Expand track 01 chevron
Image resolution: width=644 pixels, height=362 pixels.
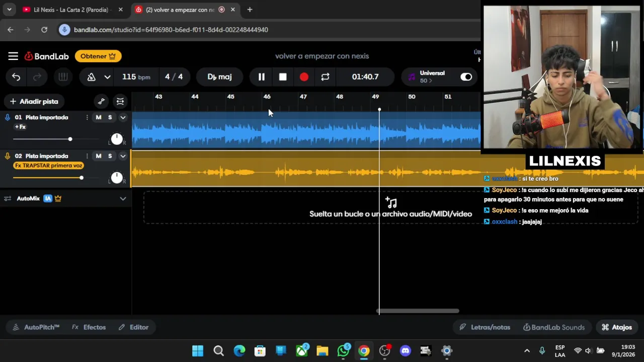(x=123, y=117)
